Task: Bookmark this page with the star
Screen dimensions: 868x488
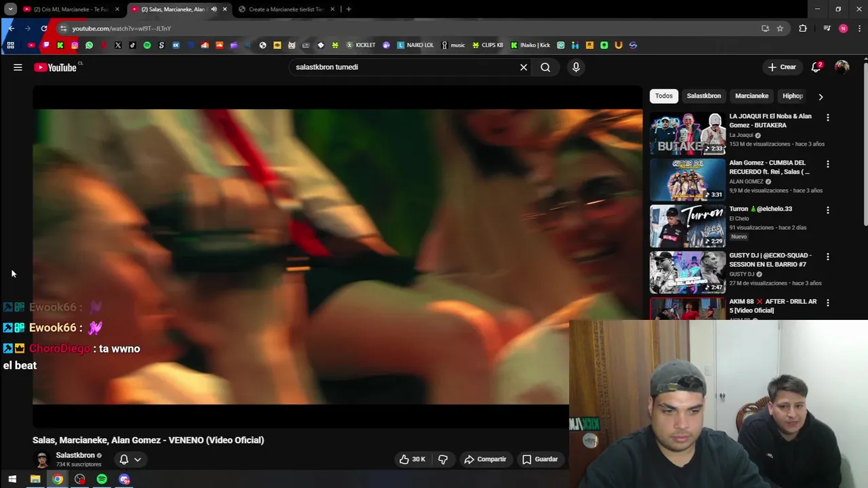Action: point(780,28)
